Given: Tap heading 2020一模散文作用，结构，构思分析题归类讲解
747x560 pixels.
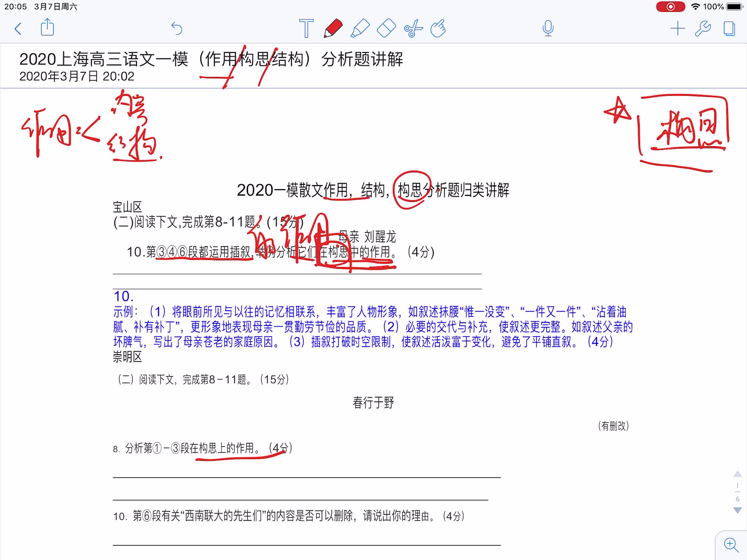Looking at the screenshot, I should [373, 190].
